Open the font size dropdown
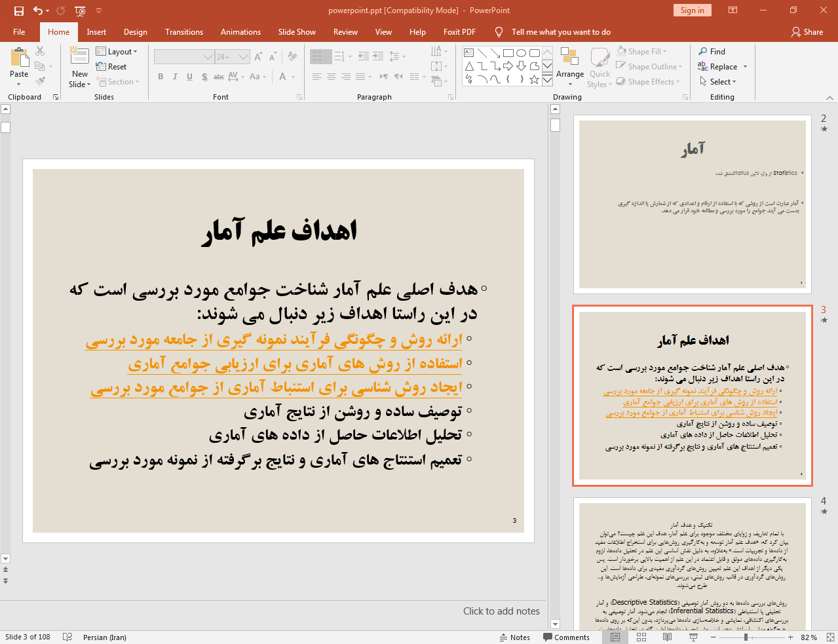 pyautogui.click(x=244, y=57)
